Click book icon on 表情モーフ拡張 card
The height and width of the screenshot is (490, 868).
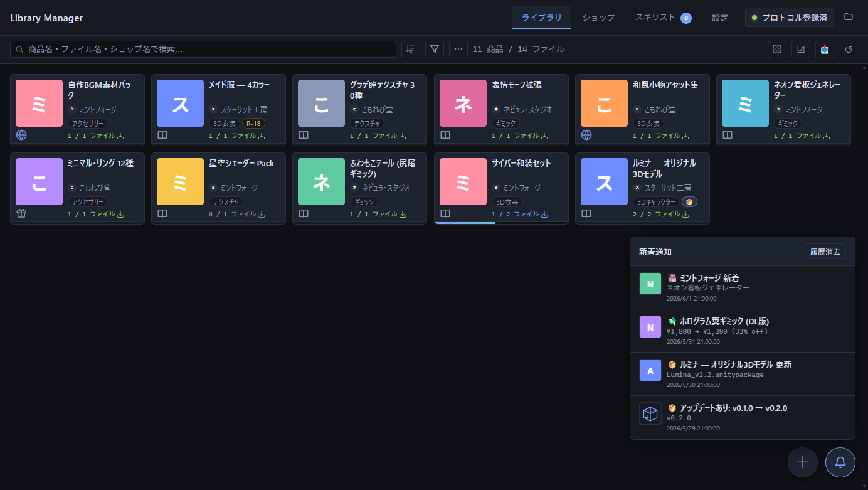coord(445,135)
